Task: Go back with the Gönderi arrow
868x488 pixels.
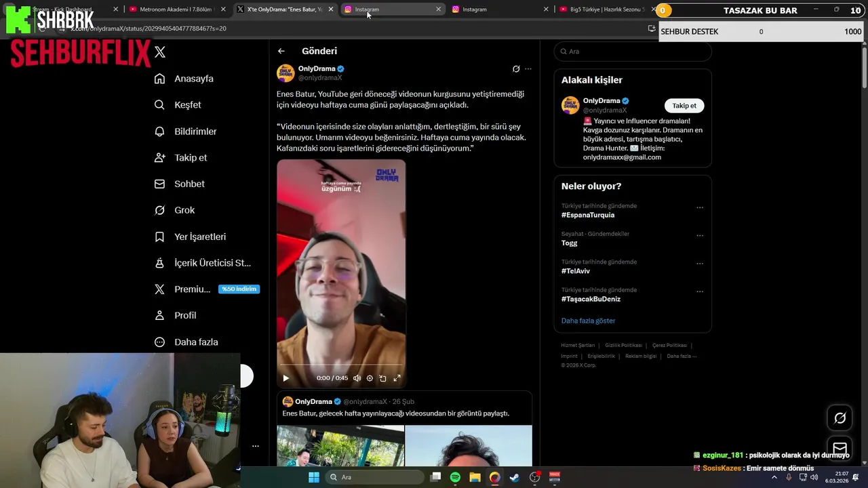Action: pos(281,51)
